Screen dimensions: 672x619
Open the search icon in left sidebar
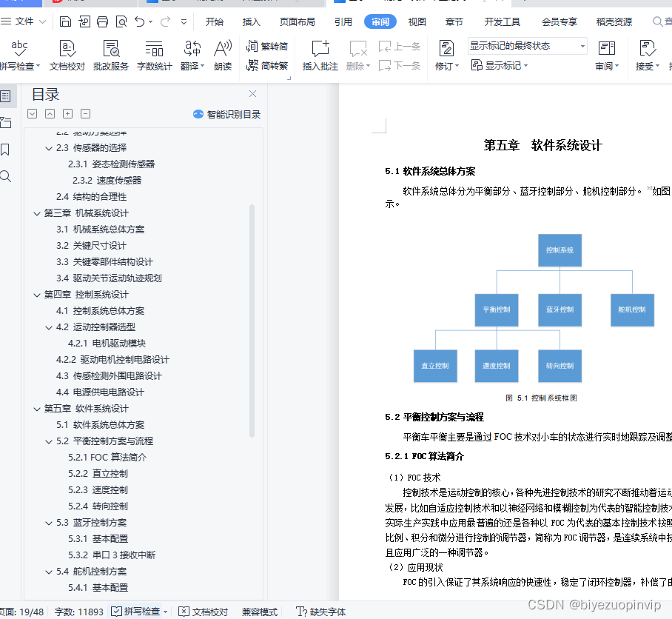pyautogui.click(x=6, y=176)
